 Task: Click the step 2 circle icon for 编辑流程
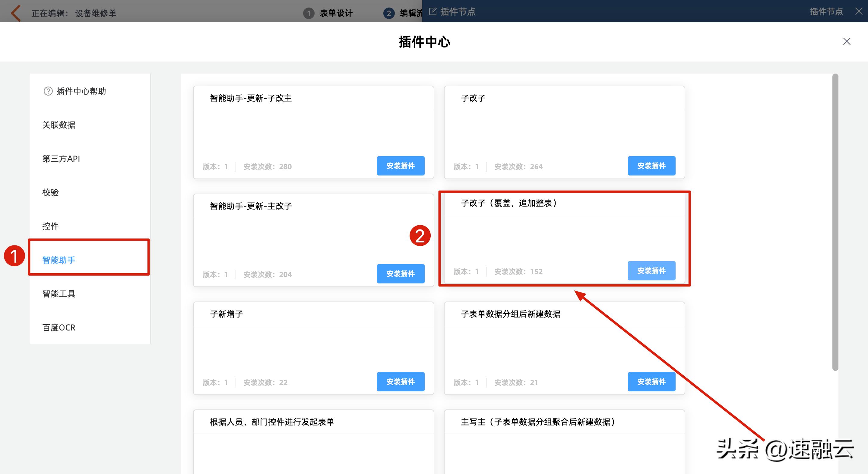pos(389,13)
